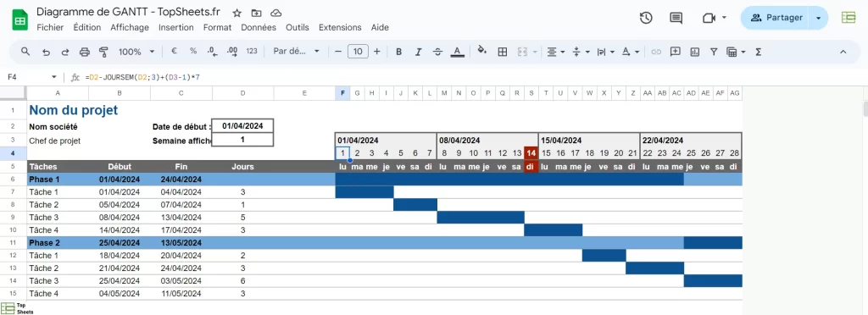Insert a chart
The width and height of the screenshot is (868, 315).
click(694, 52)
